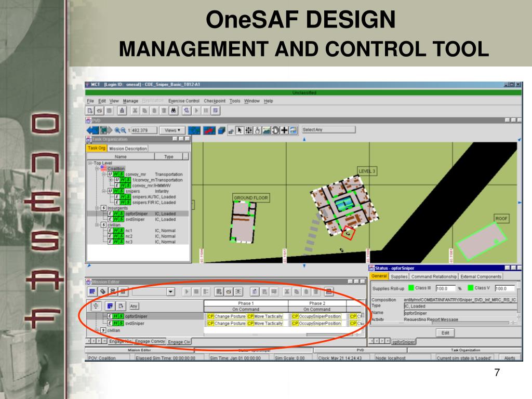Select the black plus crosshair tool in PVD
The height and width of the screenshot is (399, 532).
[284, 130]
